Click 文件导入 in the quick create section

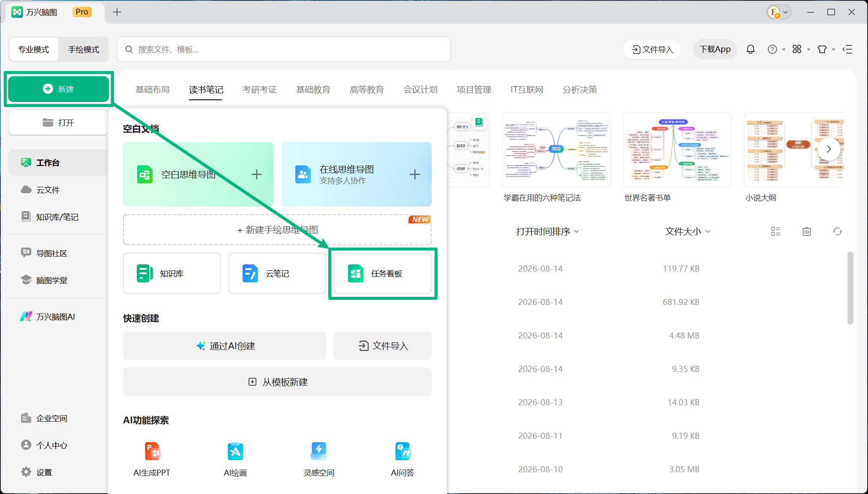[383, 346]
